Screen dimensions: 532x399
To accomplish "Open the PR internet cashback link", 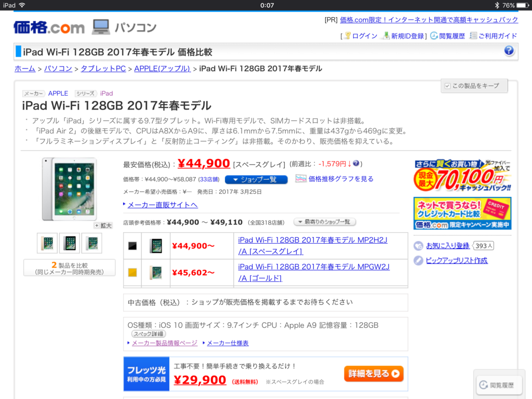I will 429,20.
